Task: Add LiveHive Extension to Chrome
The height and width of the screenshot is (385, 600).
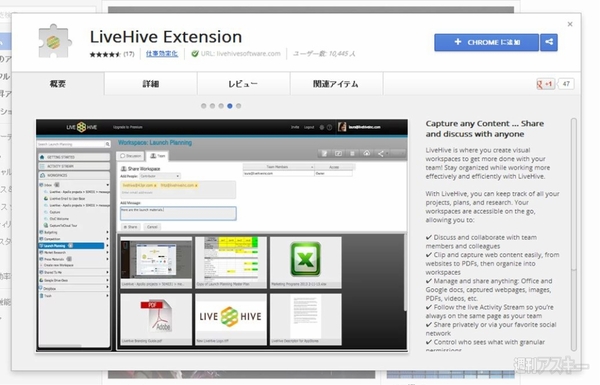Action: 486,42
